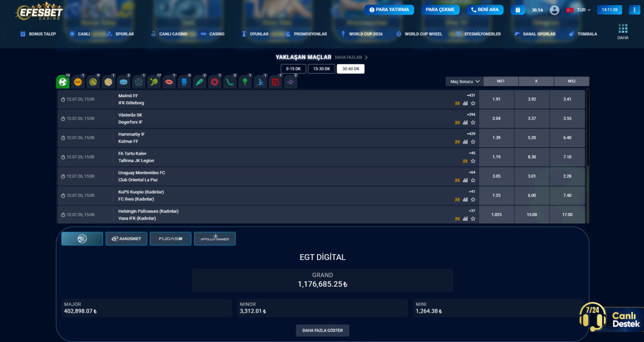This screenshot has width=644, height=342.
Task: Select the ice hockey puck icon
Action: tap(123, 82)
